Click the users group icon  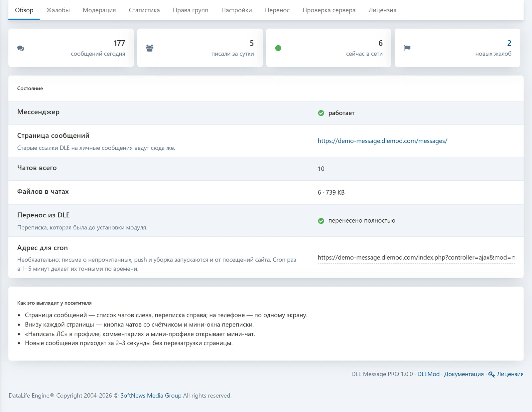[x=150, y=48]
